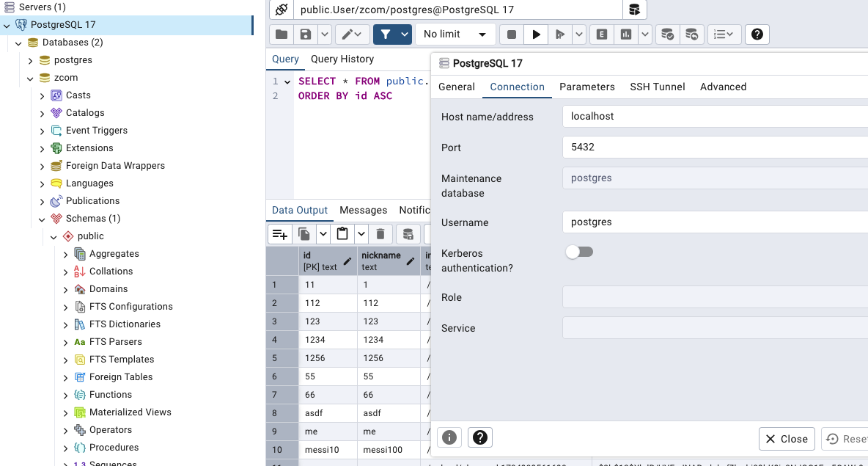
Task: Expand the postgres database node
Action: tap(31, 61)
